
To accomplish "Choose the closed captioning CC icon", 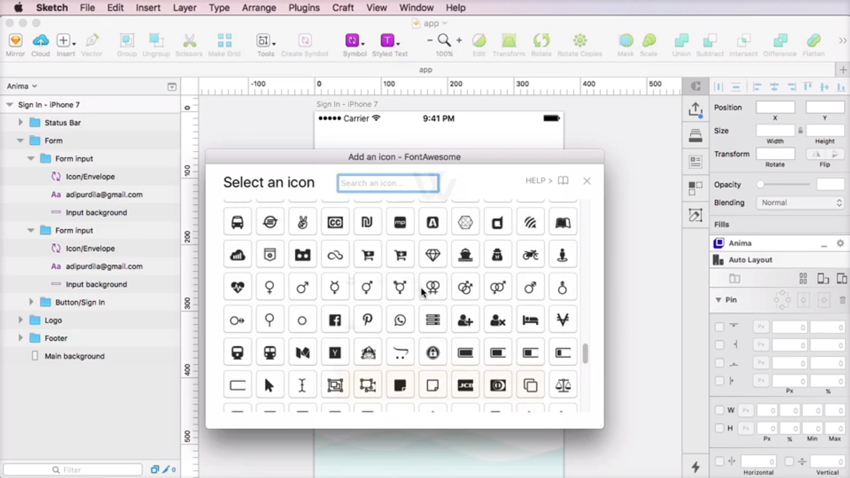I will click(335, 223).
